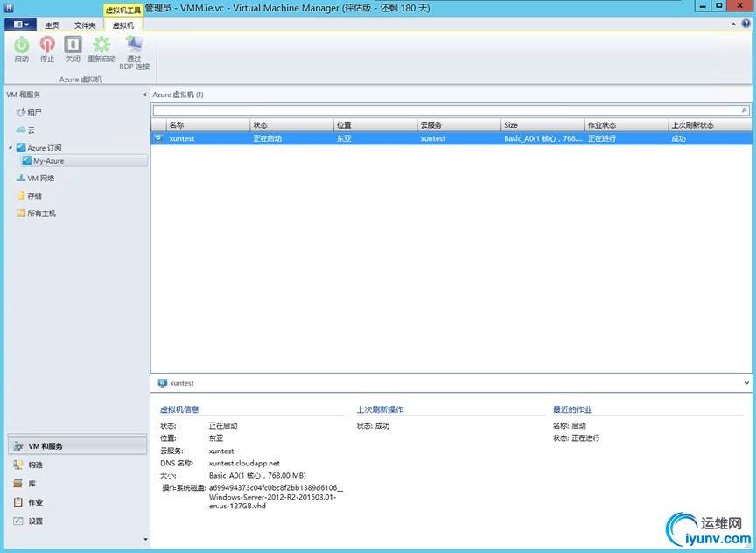This screenshot has height=553, width=756.
Task: Click the app icon in title bar
Action: [x=9, y=8]
